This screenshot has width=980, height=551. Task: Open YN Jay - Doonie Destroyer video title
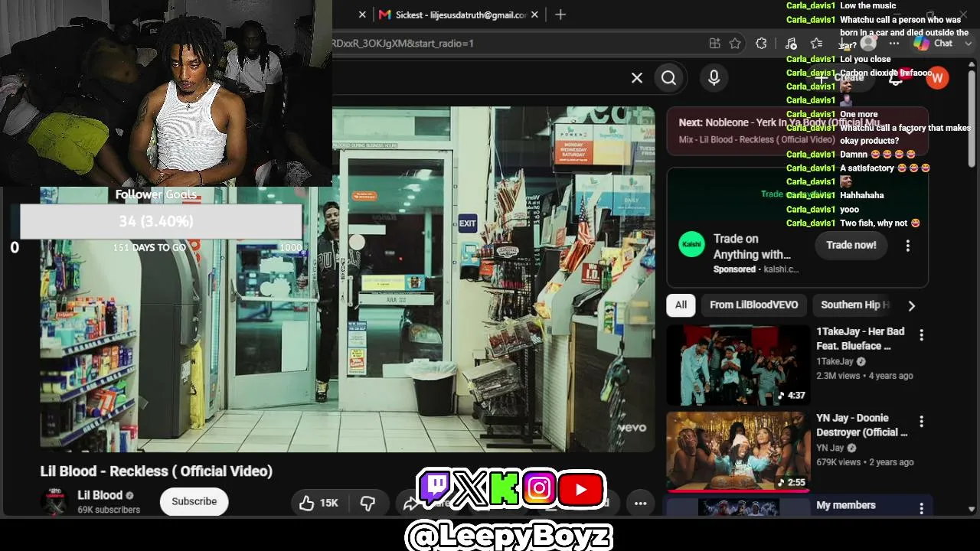click(x=862, y=425)
